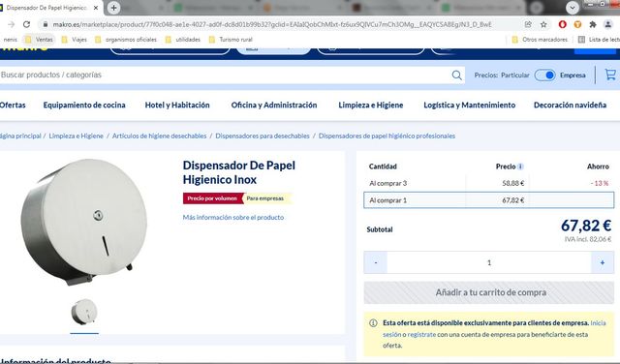Click the main dispenser product image
Screen dimensions: 620x364
coord(84,222)
